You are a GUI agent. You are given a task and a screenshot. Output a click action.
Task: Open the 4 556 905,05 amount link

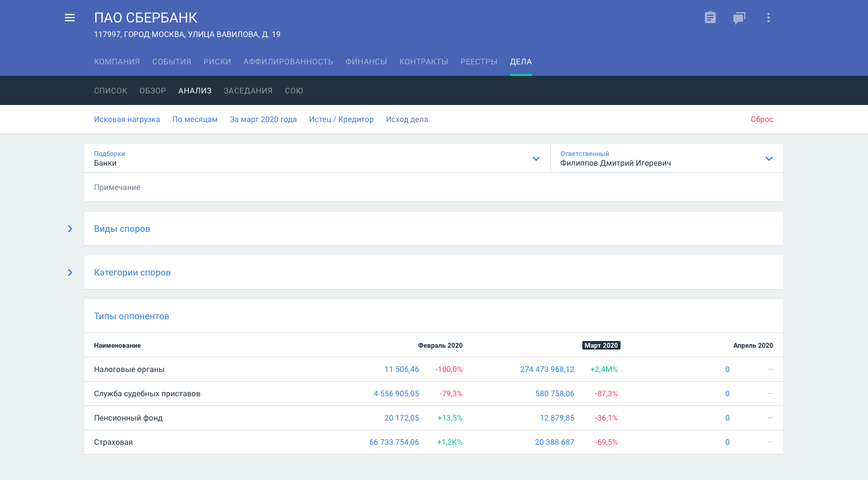(396, 394)
